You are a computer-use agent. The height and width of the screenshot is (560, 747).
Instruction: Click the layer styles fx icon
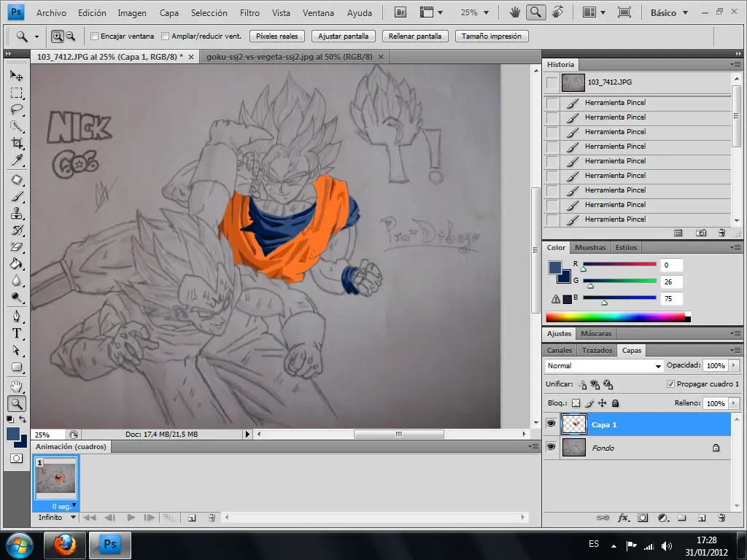click(623, 518)
